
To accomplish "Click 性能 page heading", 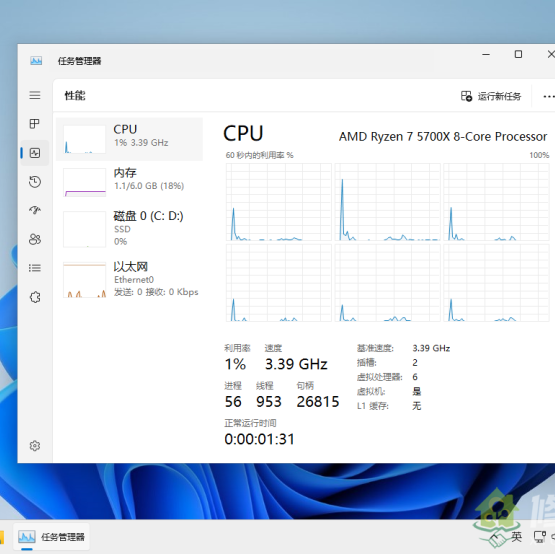I will (75, 96).
